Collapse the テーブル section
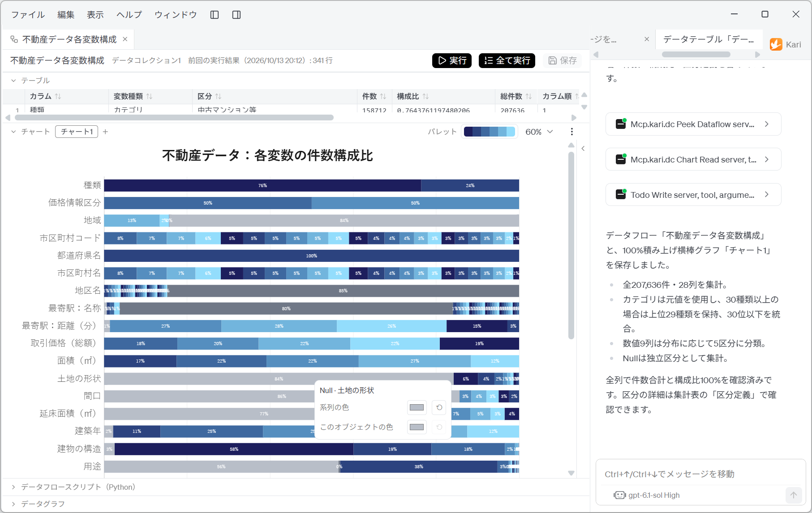812x513 pixels. pyautogui.click(x=13, y=81)
